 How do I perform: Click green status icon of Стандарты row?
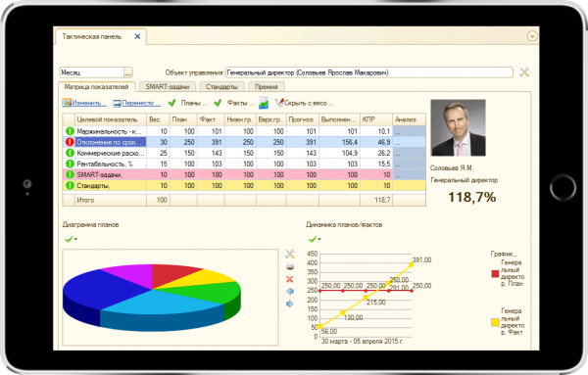click(x=70, y=186)
